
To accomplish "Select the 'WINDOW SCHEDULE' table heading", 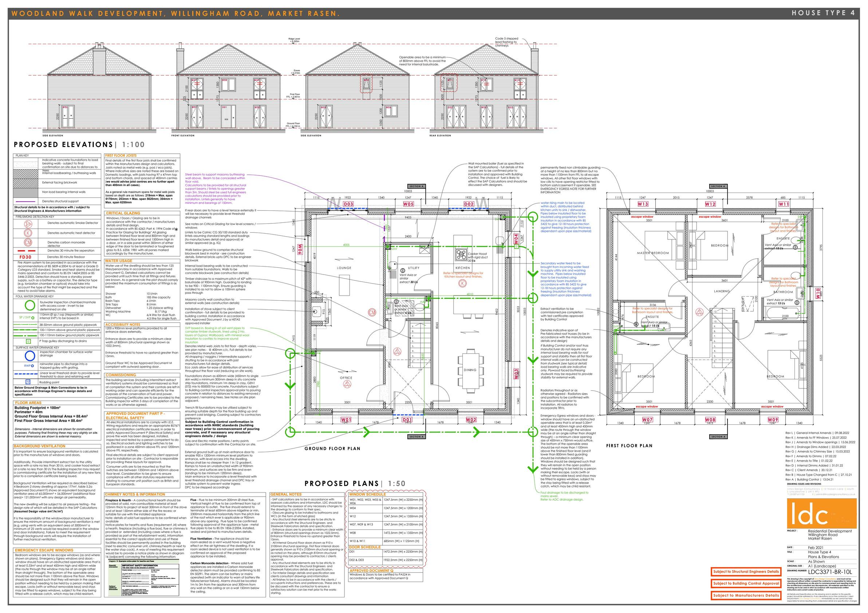I will [x=367, y=494].
